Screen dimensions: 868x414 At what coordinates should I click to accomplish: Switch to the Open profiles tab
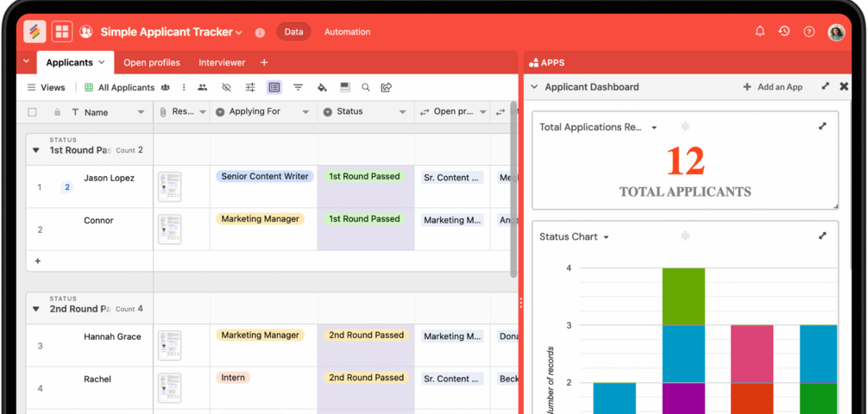(152, 62)
